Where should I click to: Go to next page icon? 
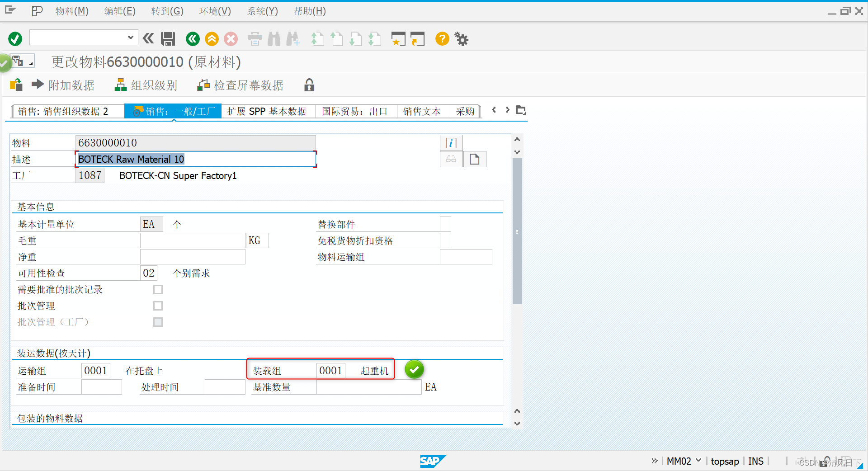[x=356, y=39]
